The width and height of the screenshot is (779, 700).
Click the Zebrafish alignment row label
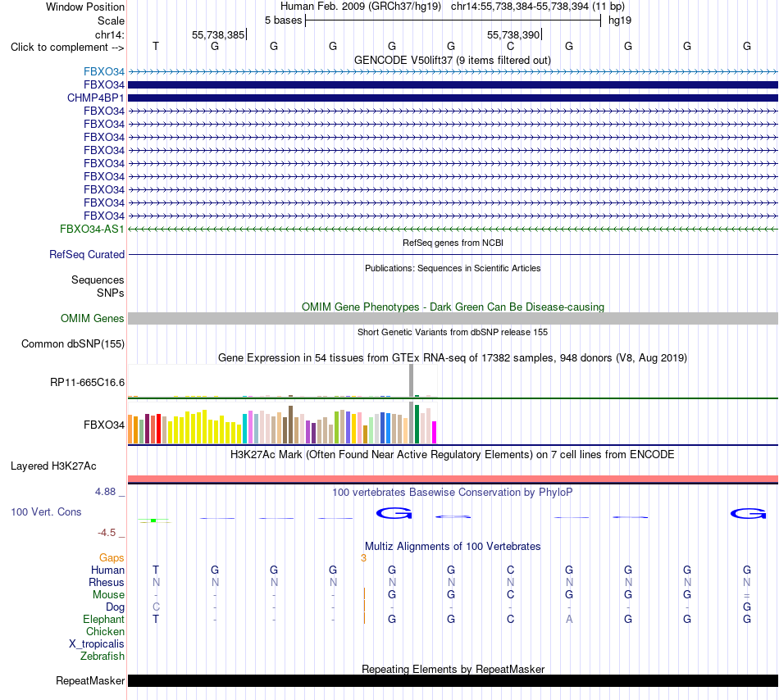coord(102,656)
